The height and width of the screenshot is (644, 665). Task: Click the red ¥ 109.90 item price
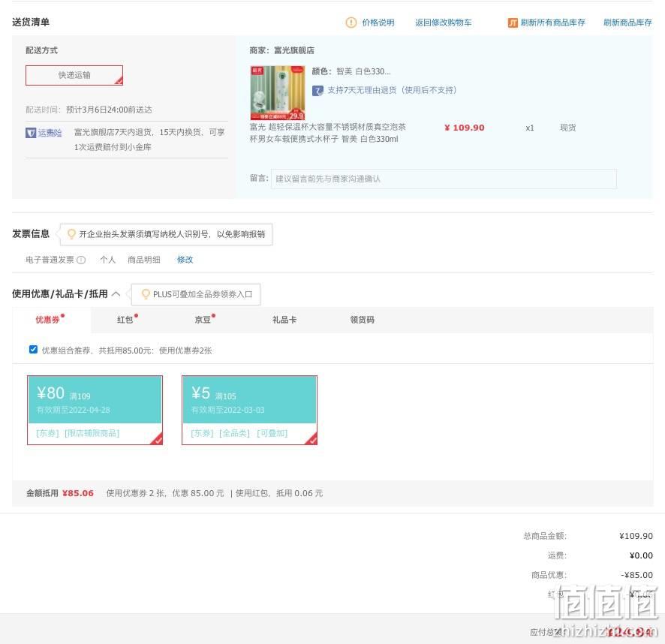click(465, 128)
